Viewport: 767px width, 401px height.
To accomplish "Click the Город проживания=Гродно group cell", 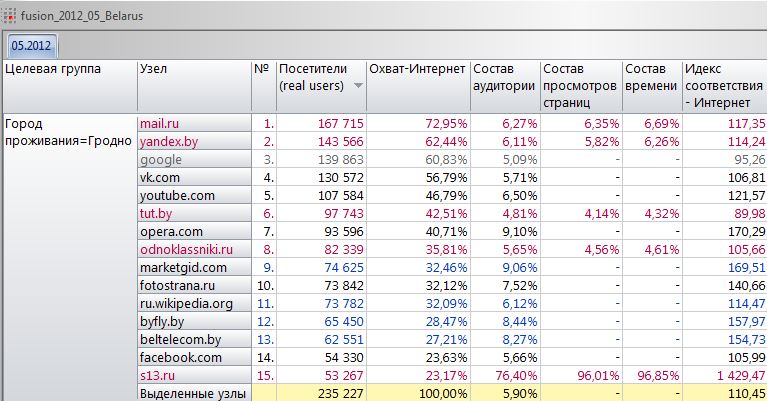I will (68, 132).
